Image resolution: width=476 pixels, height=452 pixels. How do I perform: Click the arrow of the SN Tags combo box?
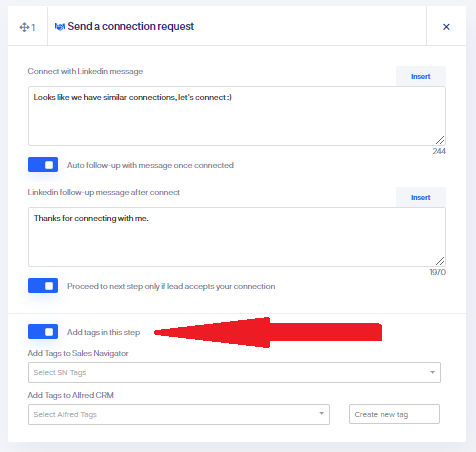pos(432,372)
